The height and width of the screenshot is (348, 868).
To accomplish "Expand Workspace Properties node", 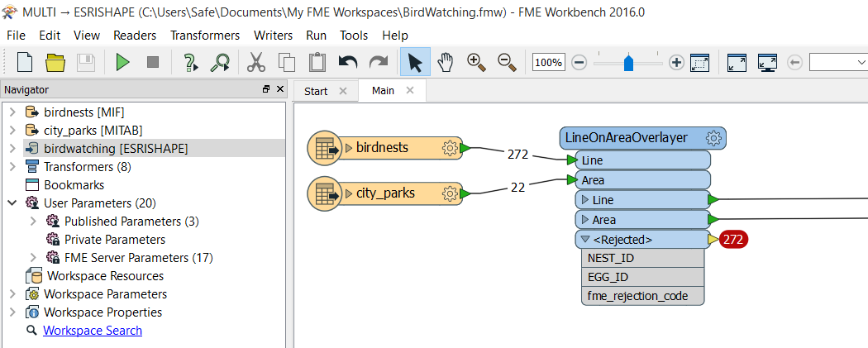I will [12, 312].
